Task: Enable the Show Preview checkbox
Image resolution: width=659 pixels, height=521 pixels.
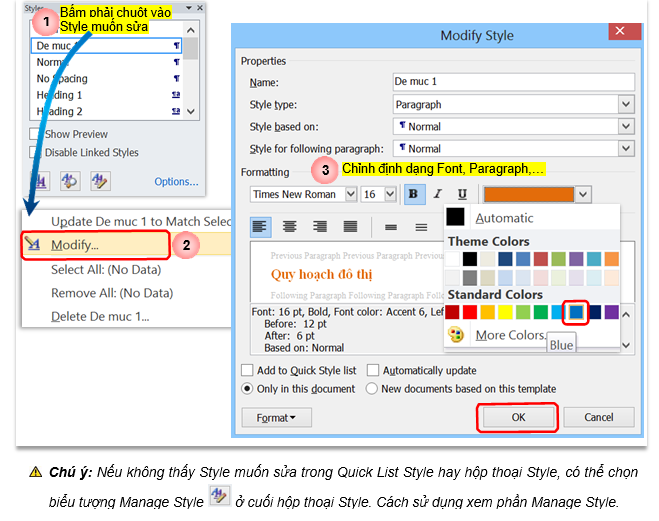Action: [37, 134]
